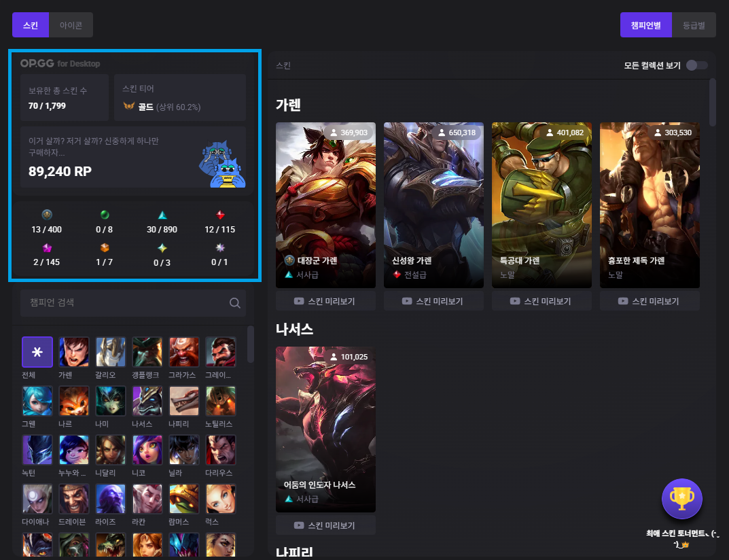Click the star icon above 0 / 3
This screenshot has width=729, height=560.
pos(162,247)
